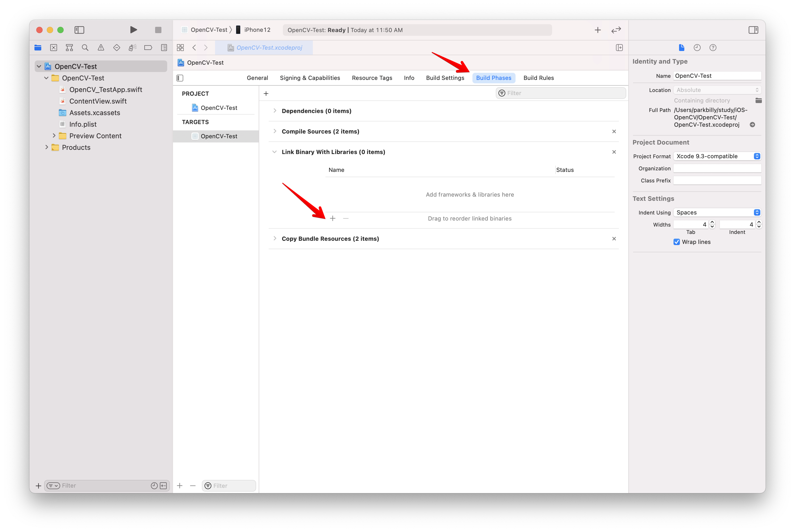Expand Copy Bundle Resources phase
Image resolution: width=795 pixels, height=532 pixels.
(x=274, y=239)
